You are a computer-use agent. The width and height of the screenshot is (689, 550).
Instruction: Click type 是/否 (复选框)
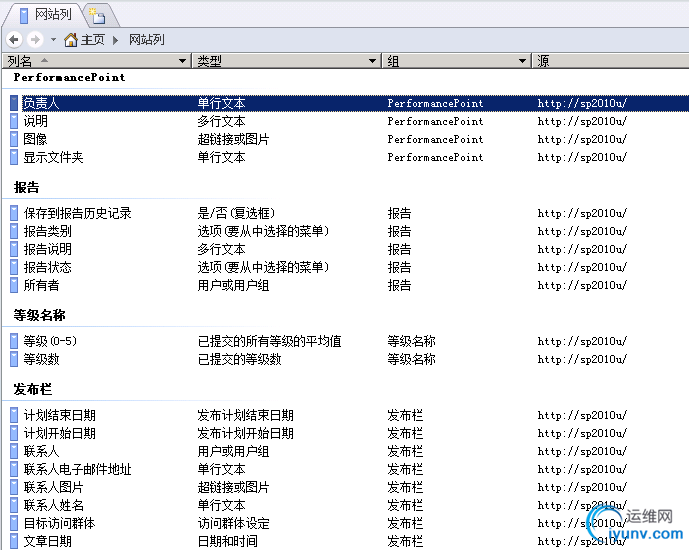(236, 213)
